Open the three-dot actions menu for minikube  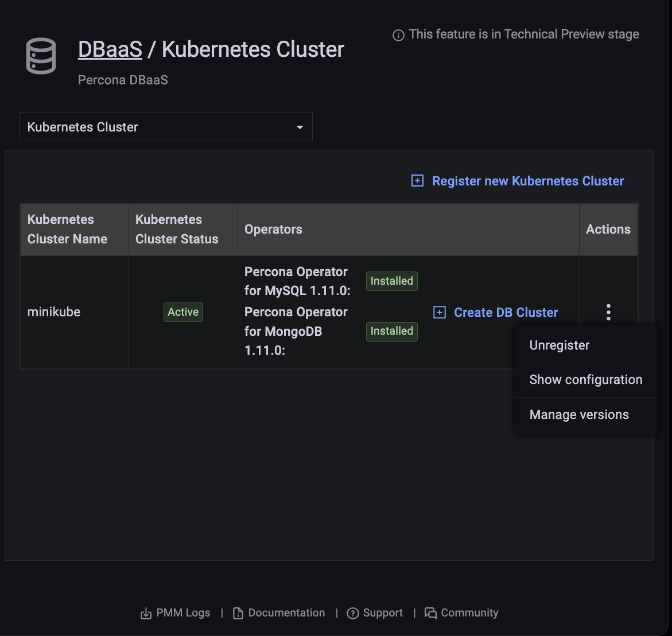[608, 312]
